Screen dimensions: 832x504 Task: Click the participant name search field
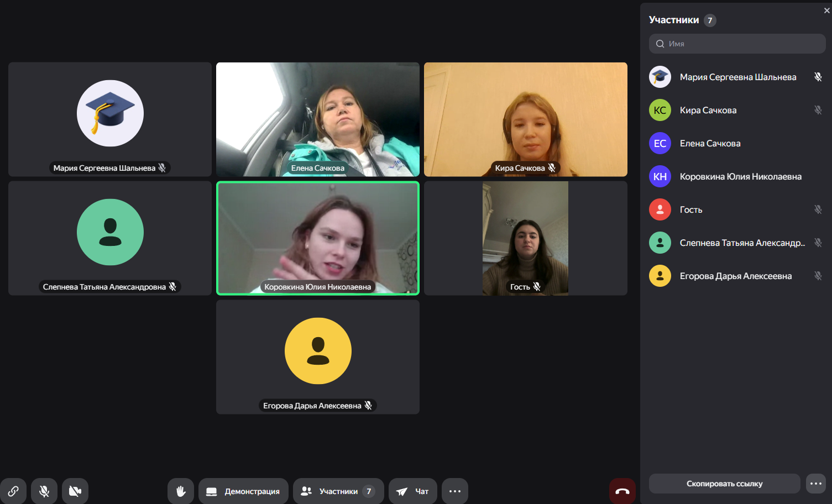pos(741,44)
